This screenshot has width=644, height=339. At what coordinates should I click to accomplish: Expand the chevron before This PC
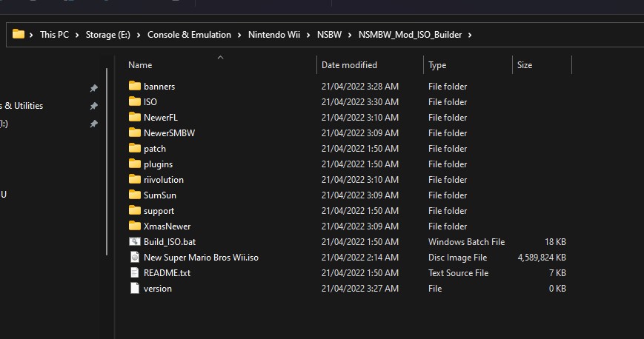tap(31, 36)
